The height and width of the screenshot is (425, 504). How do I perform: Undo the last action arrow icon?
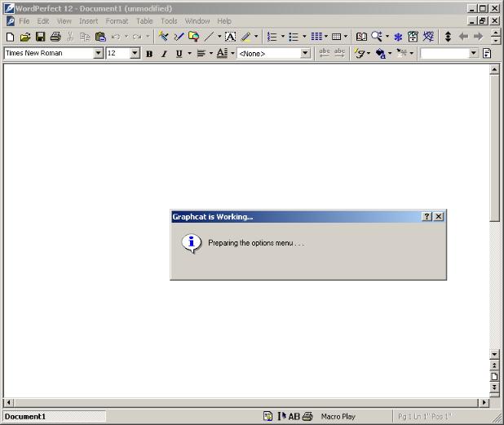(116, 37)
